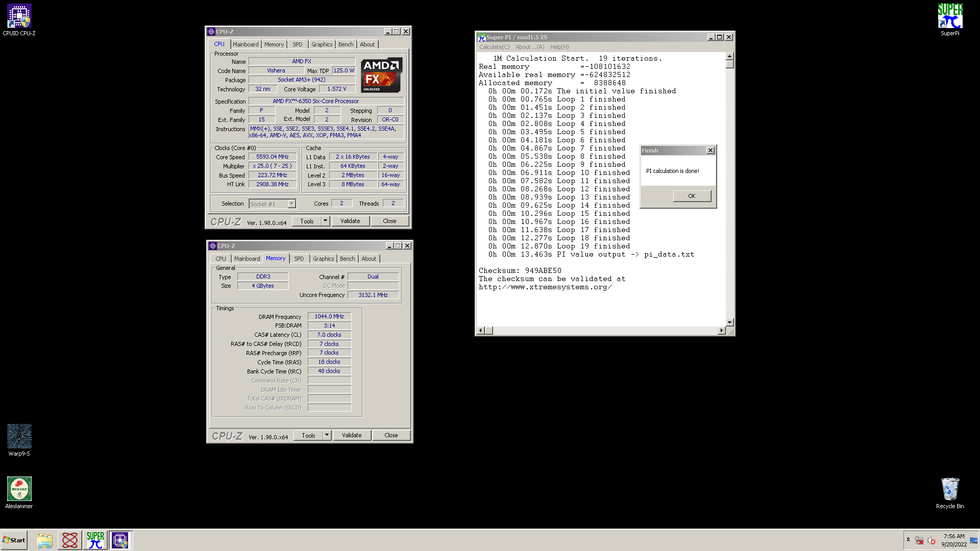Open the Recycle Bin
This screenshot has width=980, height=551.
[x=950, y=493]
